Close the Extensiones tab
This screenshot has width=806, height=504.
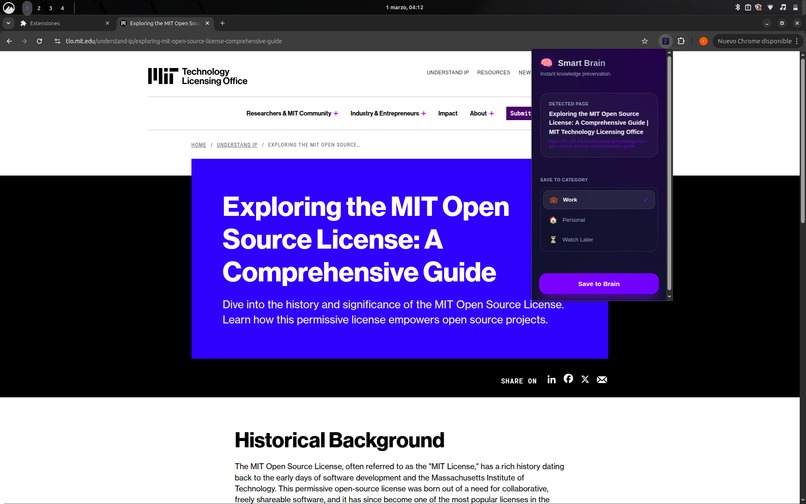107,23
